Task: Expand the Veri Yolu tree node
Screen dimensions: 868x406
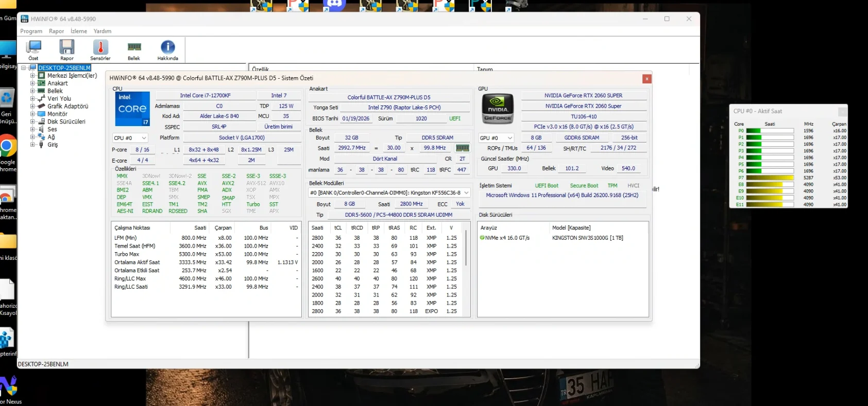Action: [x=32, y=99]
